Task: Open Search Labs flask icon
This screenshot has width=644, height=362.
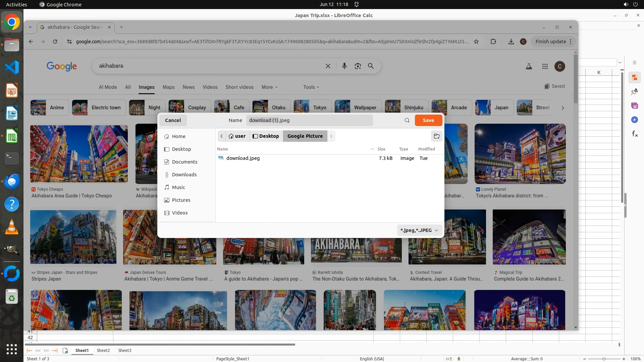Action: (x=529, y=66)
